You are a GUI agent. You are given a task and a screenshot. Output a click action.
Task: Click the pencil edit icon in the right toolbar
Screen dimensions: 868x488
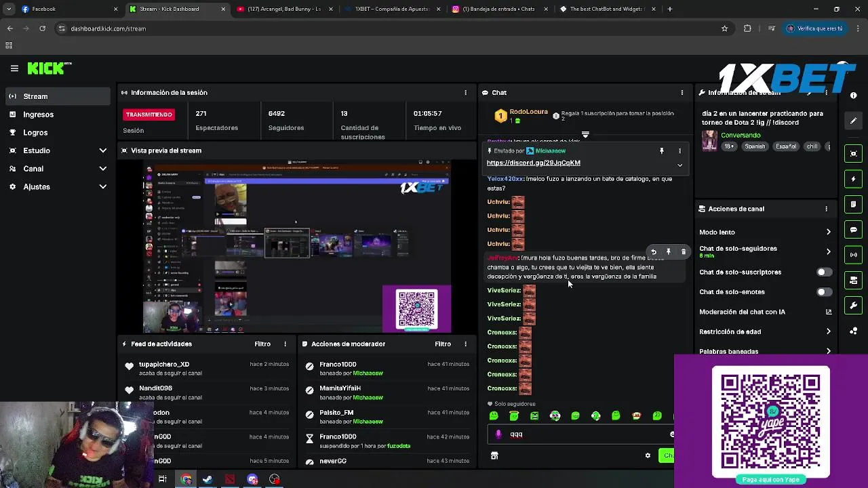click(x=854, y=121)
